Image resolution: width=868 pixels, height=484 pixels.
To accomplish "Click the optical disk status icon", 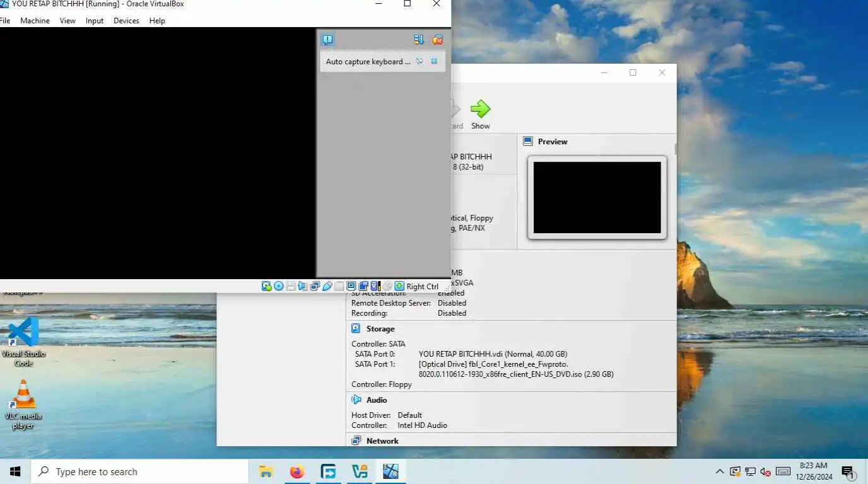I will coord(279,286).
